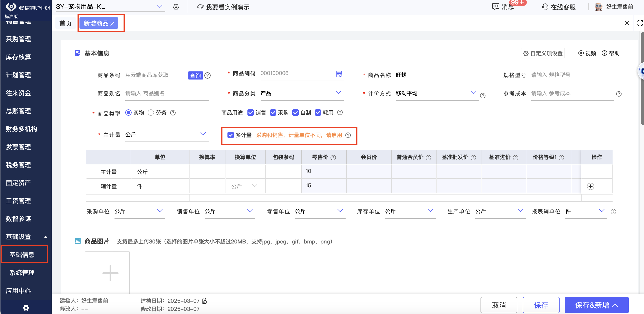Open 帮助 help link
This screenshot has height=314, width=644.
click(x=611, y=53)
